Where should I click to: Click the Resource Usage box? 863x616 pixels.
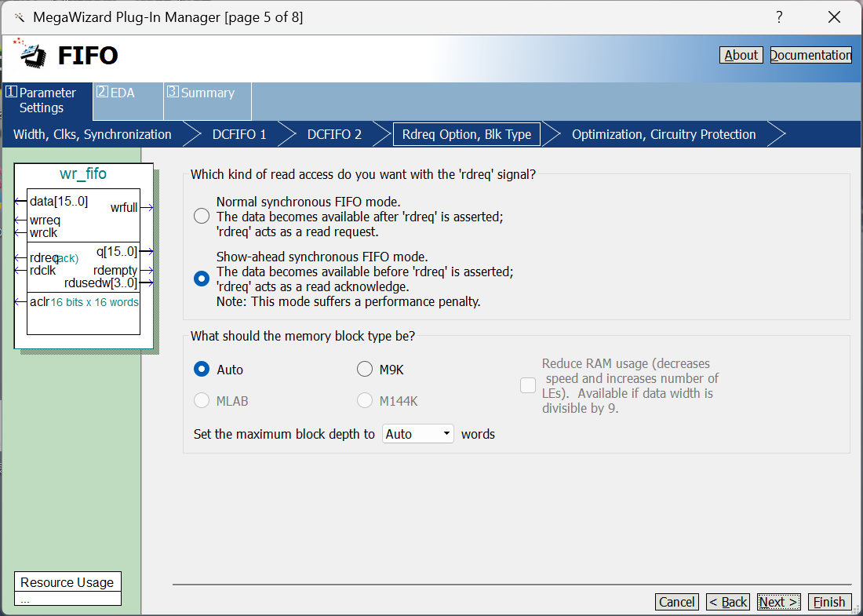pos(67,588)
